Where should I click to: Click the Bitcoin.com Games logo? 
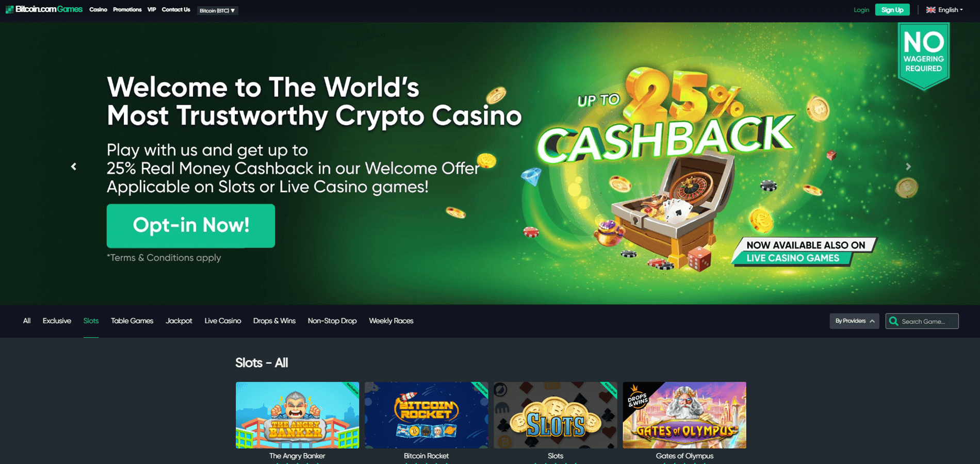pyautogui.click(x=44, y=9)
